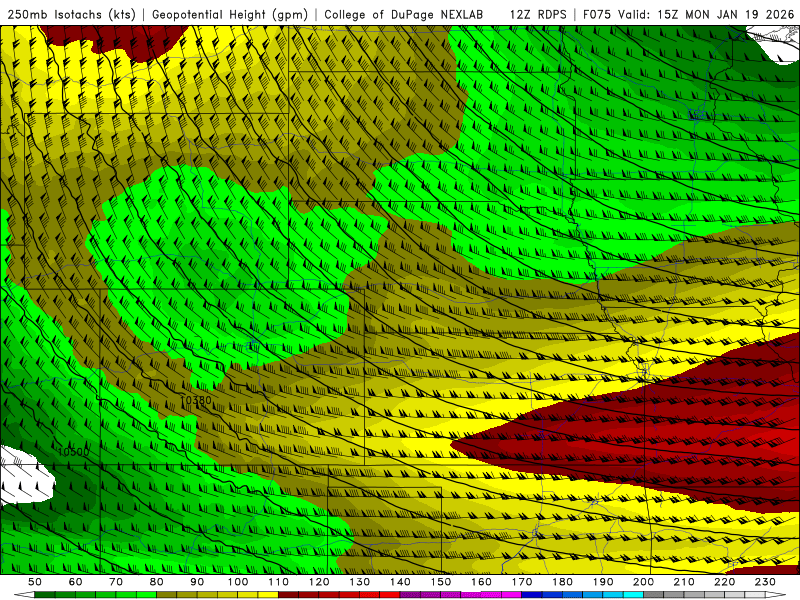Click the 120 value on the color scale
Viewport: 800px width, 600px height.
pyautogui.click(x=319, y=582)
